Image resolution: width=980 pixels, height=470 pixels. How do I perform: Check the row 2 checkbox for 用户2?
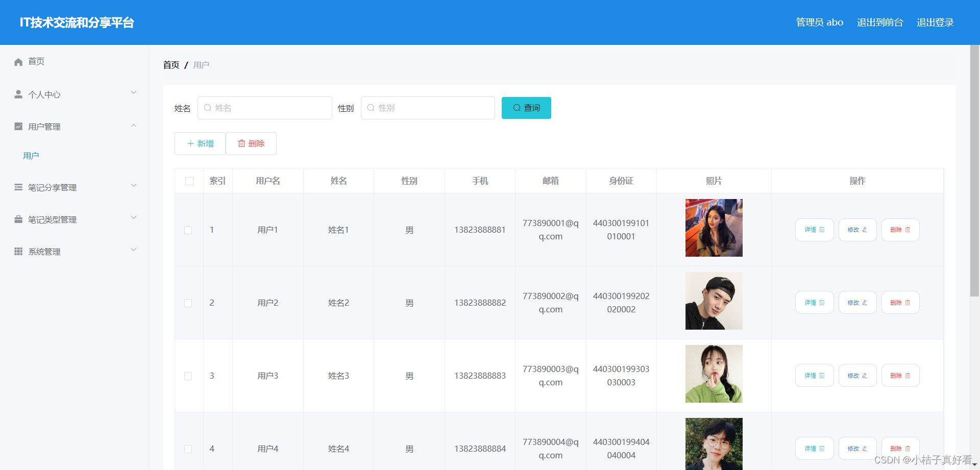188,303
